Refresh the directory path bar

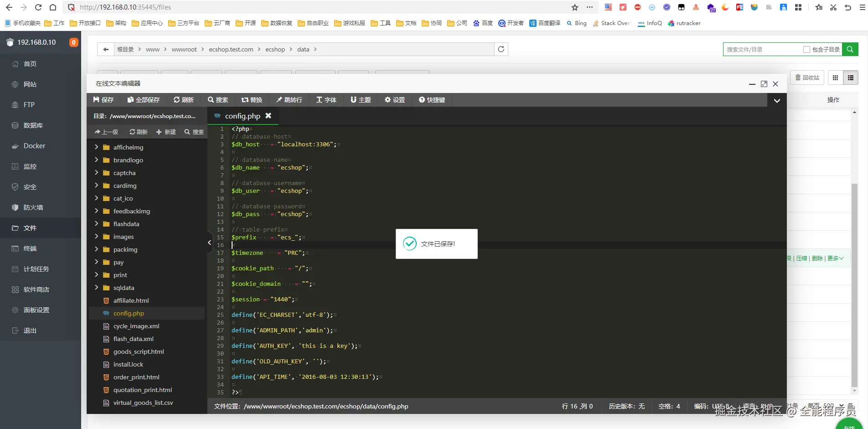point(501,49)
